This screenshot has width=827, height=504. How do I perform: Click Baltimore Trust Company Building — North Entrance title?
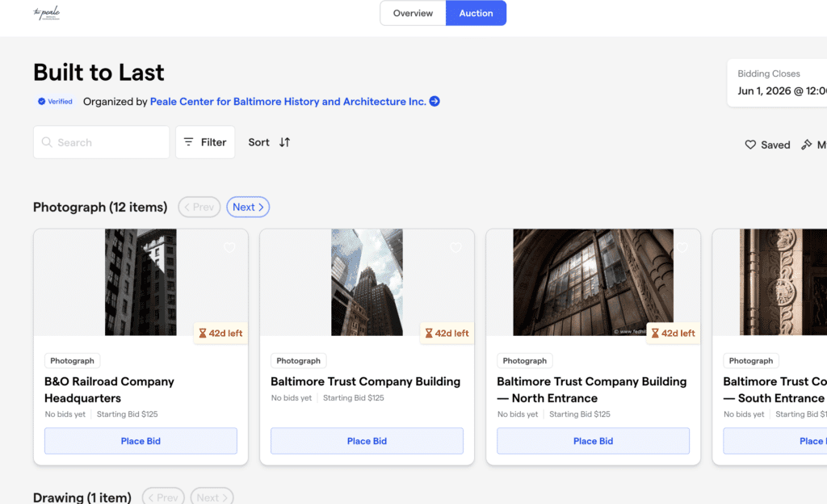592,389
